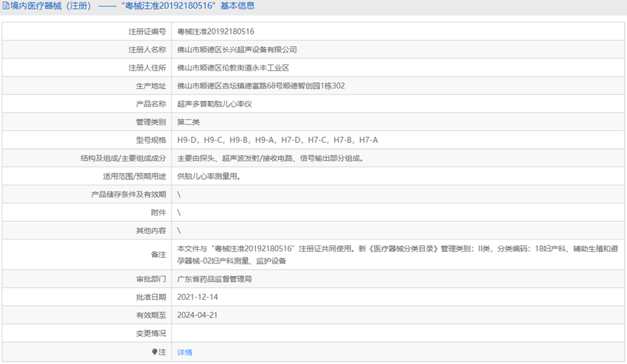
Task: Click the 审批部门 label
Action: point(150,279)
